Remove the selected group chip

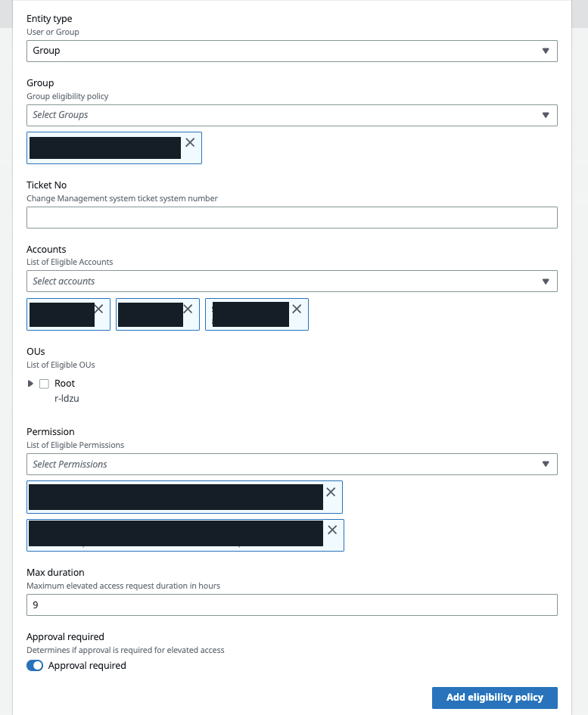click(190, 142)
